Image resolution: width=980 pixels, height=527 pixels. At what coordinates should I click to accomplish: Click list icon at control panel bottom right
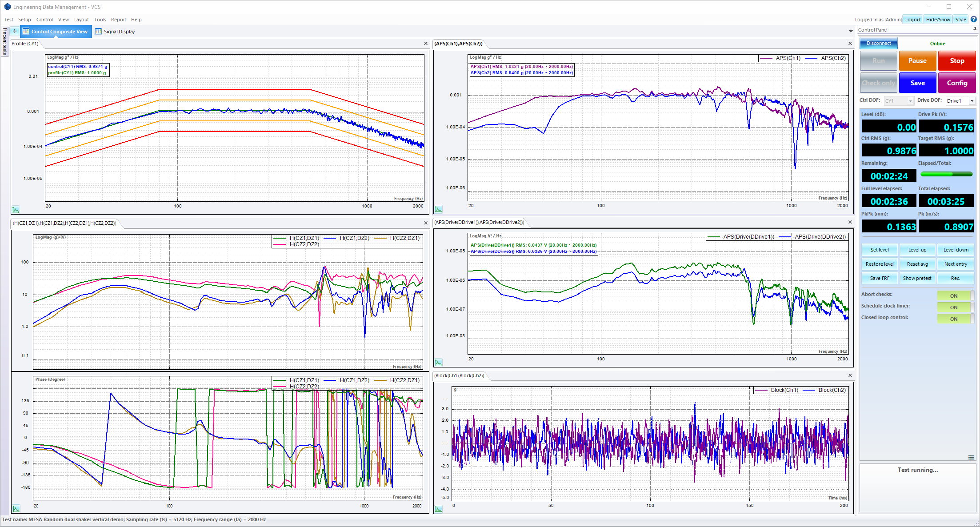click(x=971, y=457)
